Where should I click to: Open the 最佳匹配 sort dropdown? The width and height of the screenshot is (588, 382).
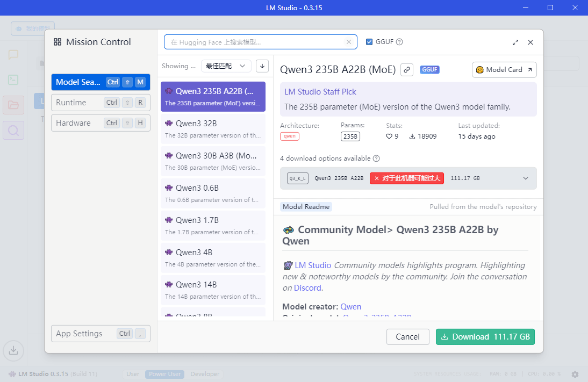click(x=226, y=66)
